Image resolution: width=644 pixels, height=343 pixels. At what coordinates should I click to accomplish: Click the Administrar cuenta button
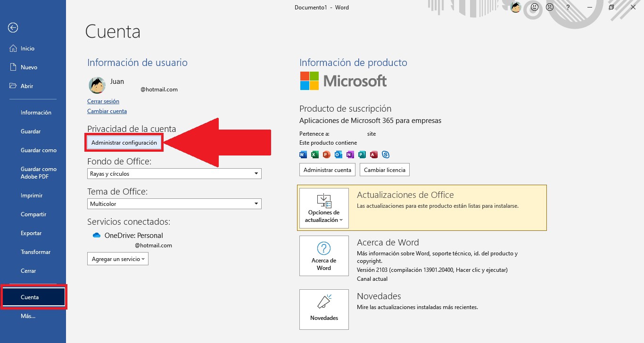pyautogui.click(x=327, y=170)
